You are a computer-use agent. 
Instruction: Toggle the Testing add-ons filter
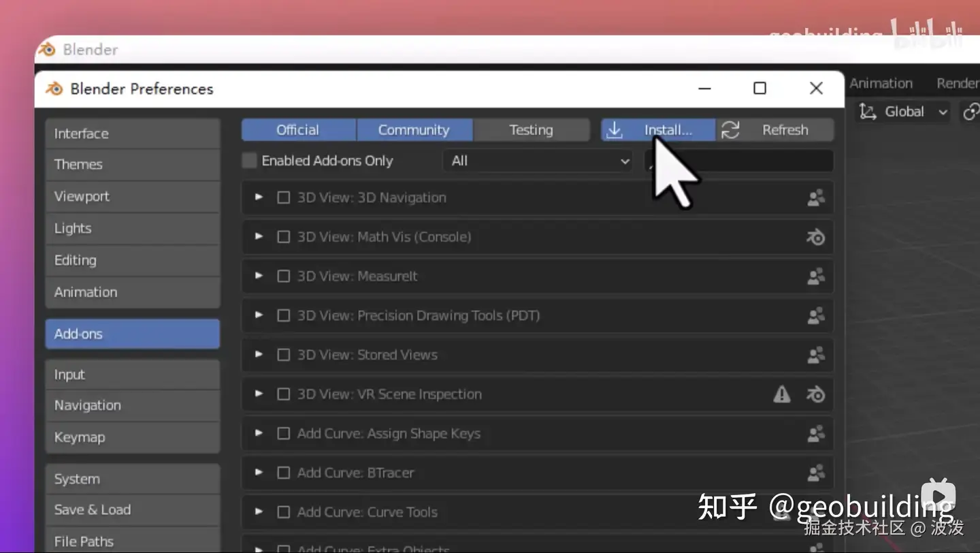[x=532, y=130]
